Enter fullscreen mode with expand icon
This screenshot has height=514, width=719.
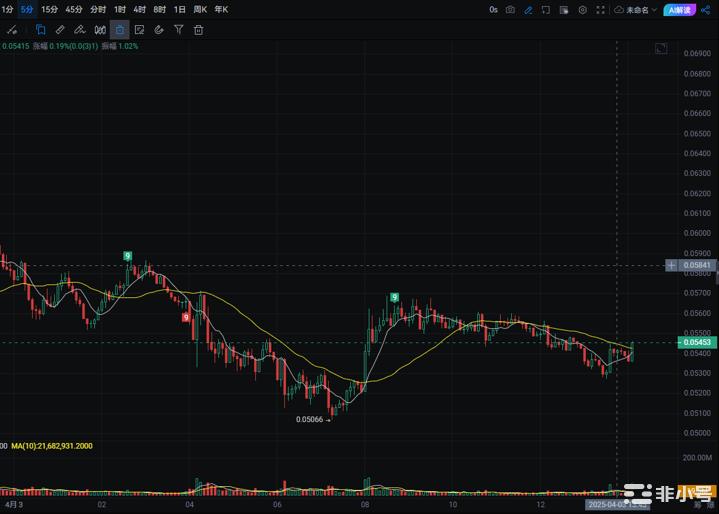(x=600, y=10)
